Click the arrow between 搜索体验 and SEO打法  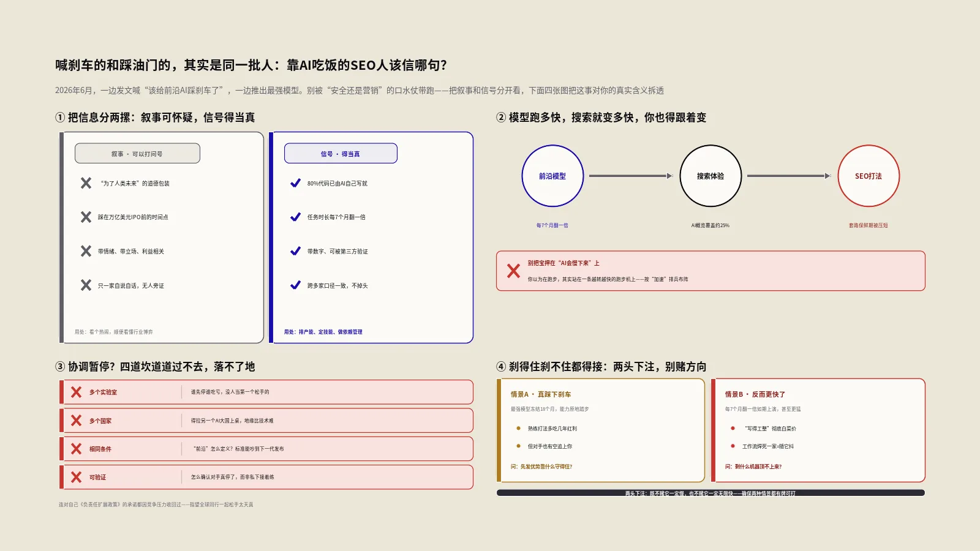point(789,176)
